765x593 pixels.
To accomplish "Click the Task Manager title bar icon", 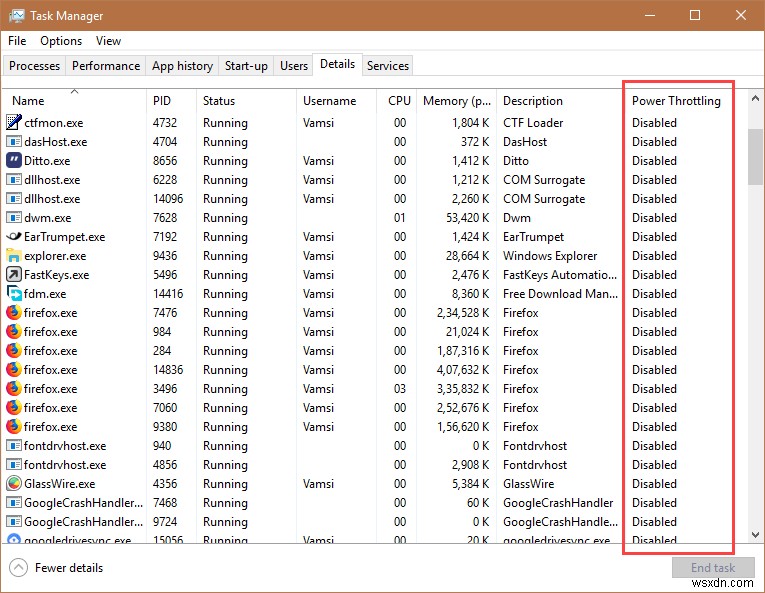I will coord(17,16).
